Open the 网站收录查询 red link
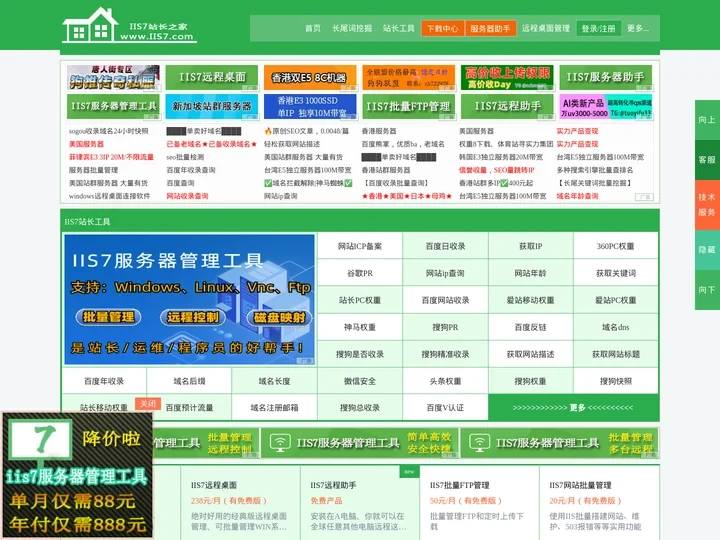 coord(187,196)
